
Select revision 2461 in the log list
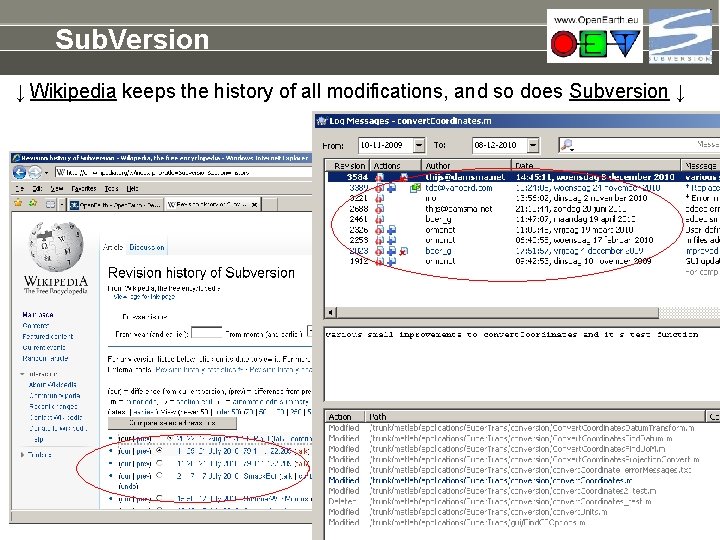(x=523, y=219)
